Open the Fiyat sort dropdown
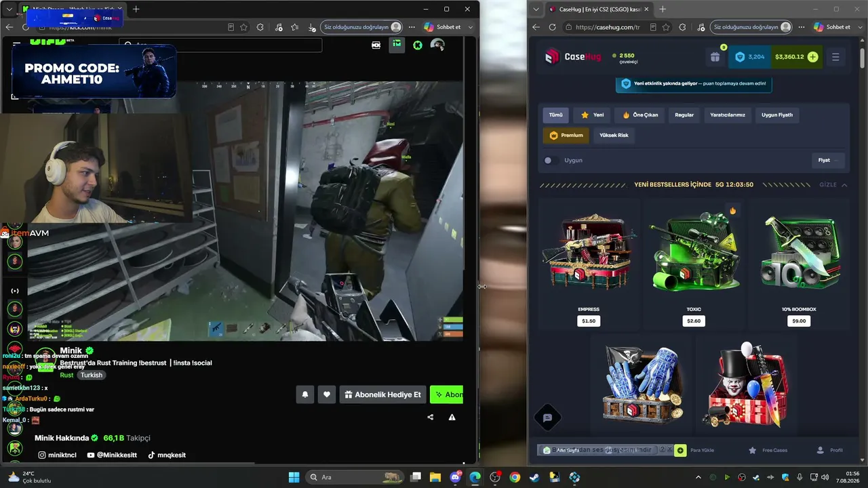Image resolution: width=868 pixels, height=488 pixels. coord(828,161)
